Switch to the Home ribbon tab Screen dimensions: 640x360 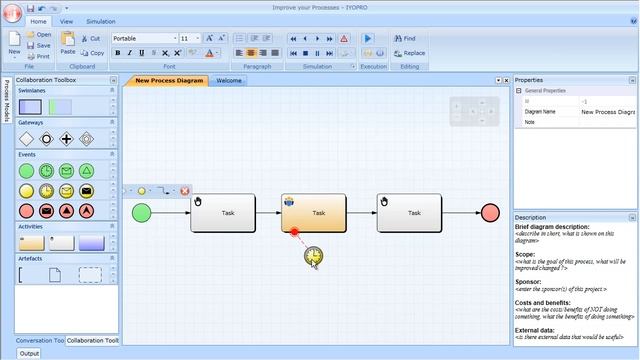click(38, 22)
